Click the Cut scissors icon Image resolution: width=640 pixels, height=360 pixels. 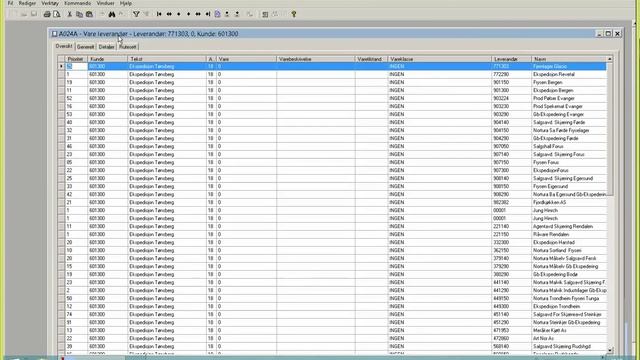click(70, 14)
